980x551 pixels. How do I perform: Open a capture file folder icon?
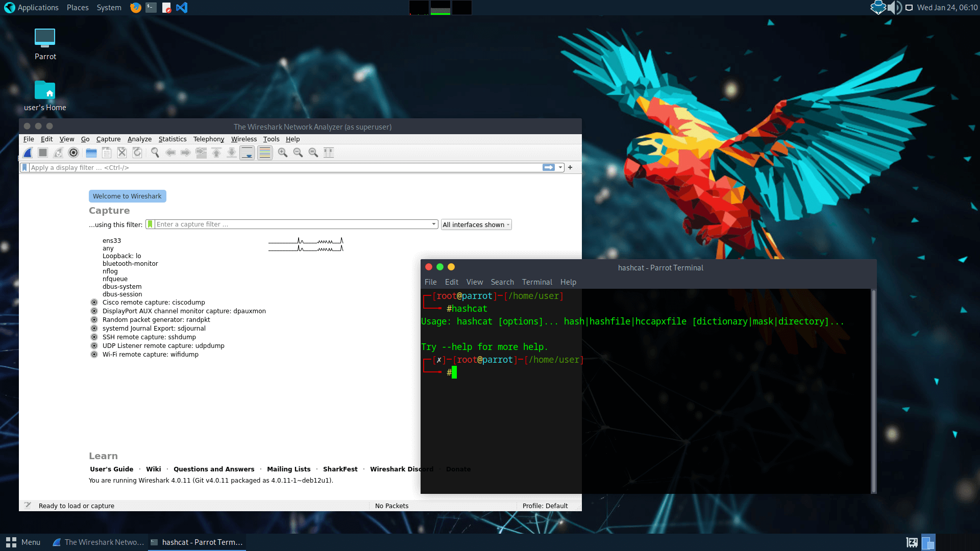pyautogui.click(x=91, y=153)
